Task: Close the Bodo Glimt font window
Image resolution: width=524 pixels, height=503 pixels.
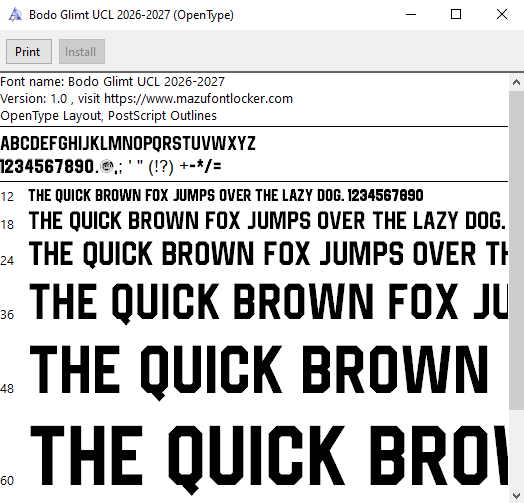Action: pos(502,14)
